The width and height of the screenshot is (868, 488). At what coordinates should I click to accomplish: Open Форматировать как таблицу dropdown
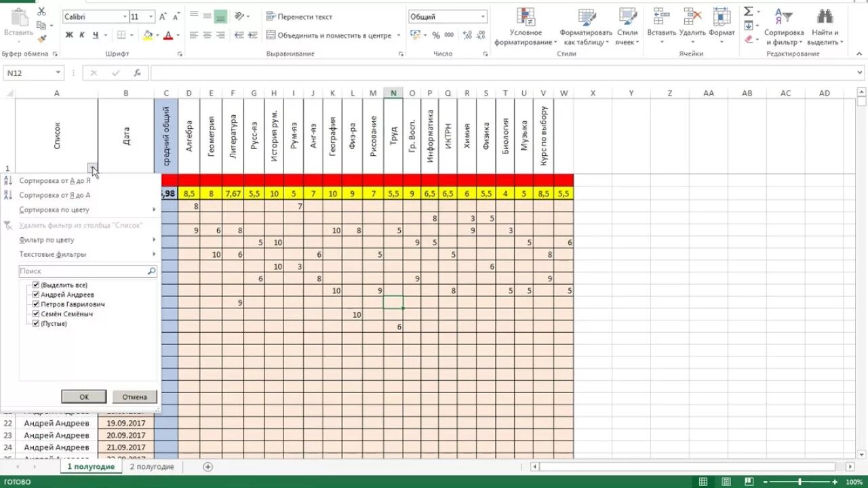[x=586, y=27]
